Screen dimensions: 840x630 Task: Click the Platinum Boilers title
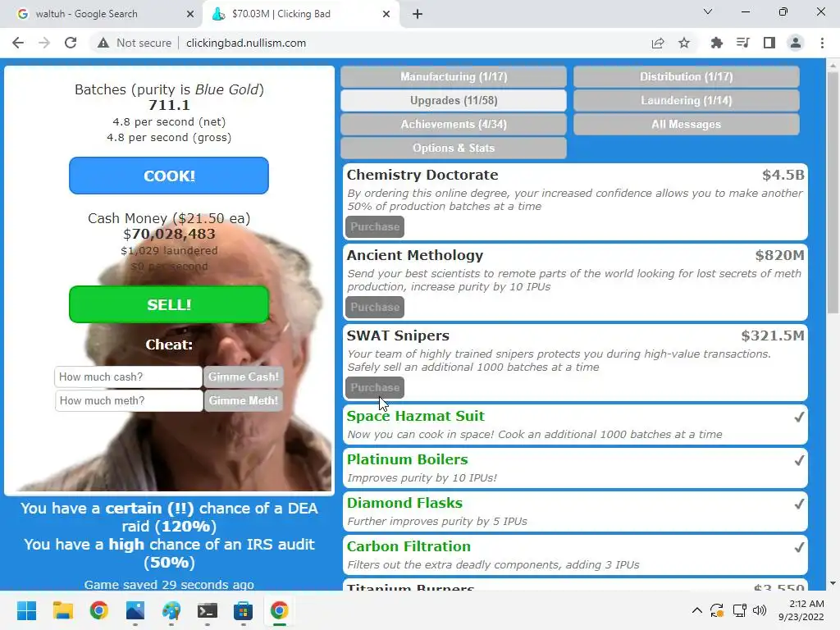pyautogui.click(x=407, y=459)
